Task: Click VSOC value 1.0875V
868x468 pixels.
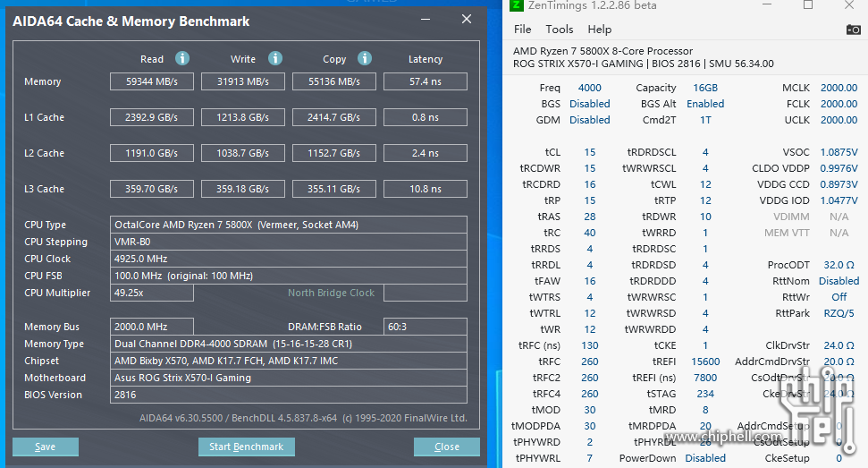Action: tap(839, 152)
